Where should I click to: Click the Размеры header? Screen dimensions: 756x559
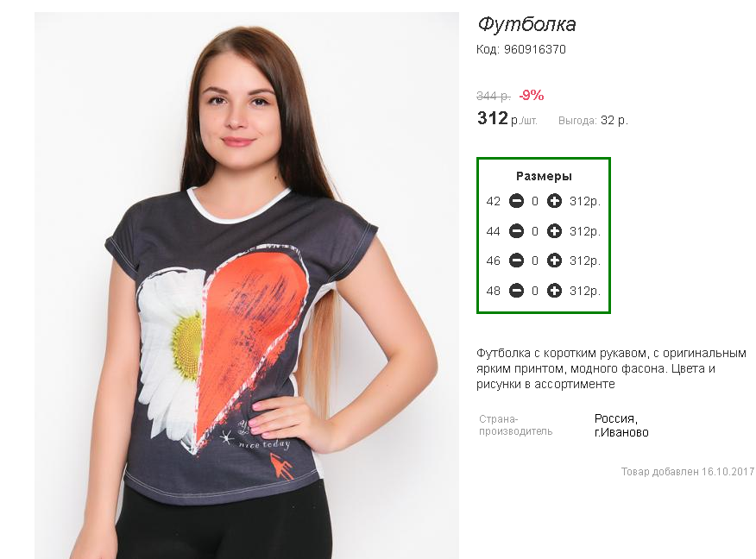[x=544, y=176]
